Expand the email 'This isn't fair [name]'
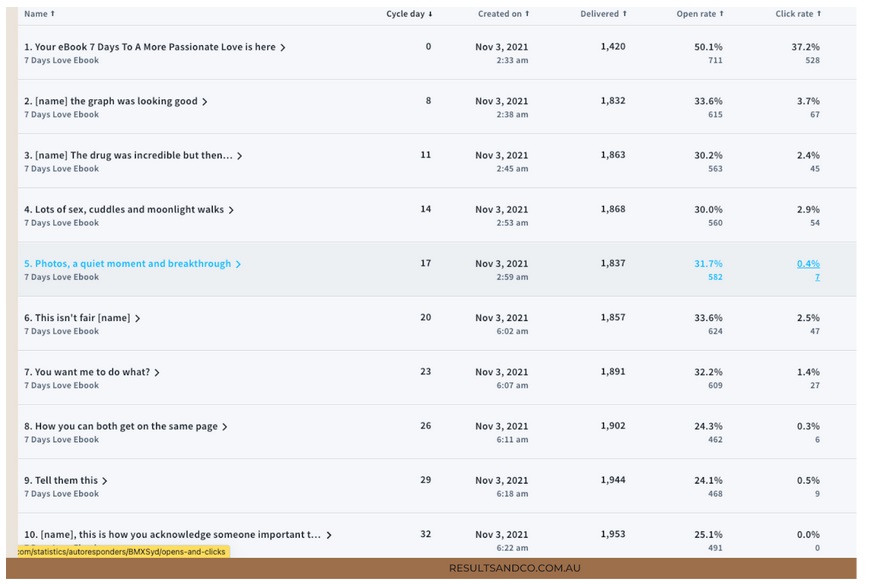Image resolution: width=870 pixels, height=584 pixels. (x=139, y=317)
